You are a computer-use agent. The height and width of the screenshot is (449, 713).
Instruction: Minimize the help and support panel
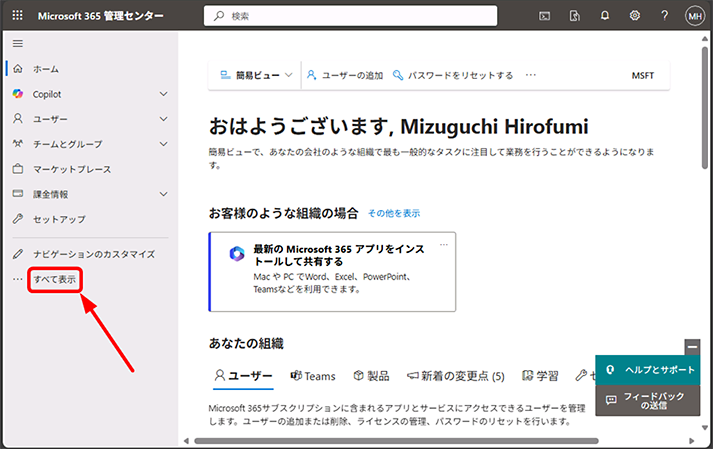(x=692, y=347)
